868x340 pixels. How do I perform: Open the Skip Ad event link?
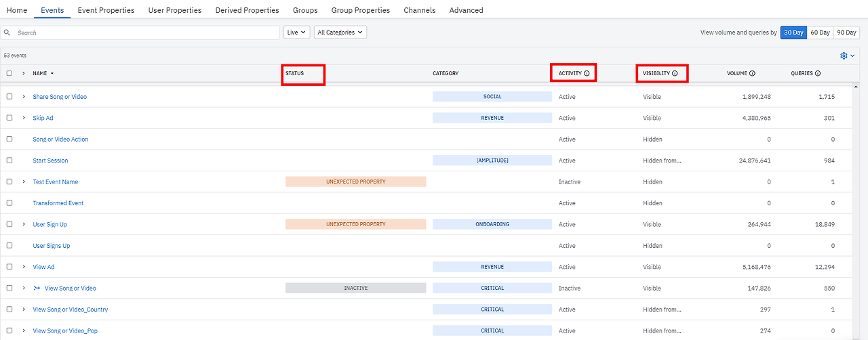click(43, 118)
